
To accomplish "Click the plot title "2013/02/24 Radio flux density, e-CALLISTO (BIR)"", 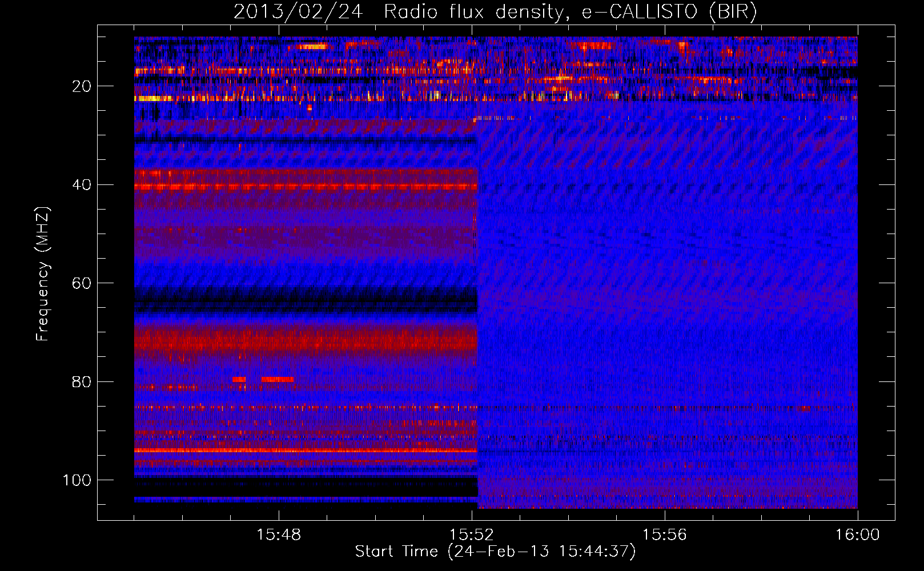I will 495,12.
